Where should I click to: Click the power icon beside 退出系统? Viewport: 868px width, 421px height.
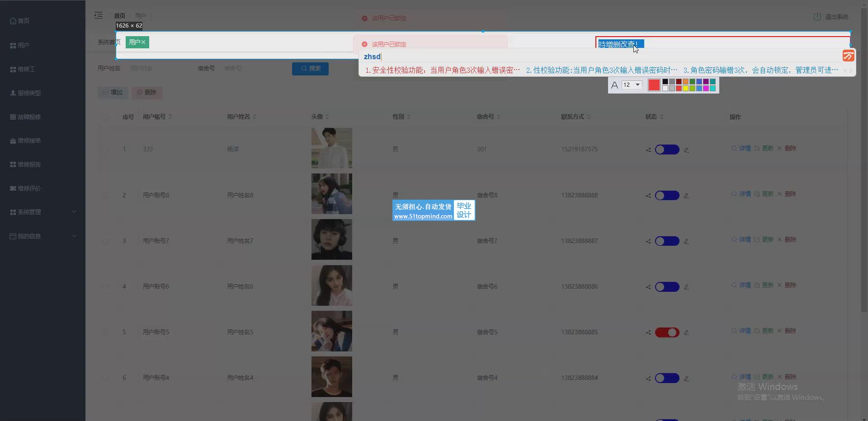(817, 17)
